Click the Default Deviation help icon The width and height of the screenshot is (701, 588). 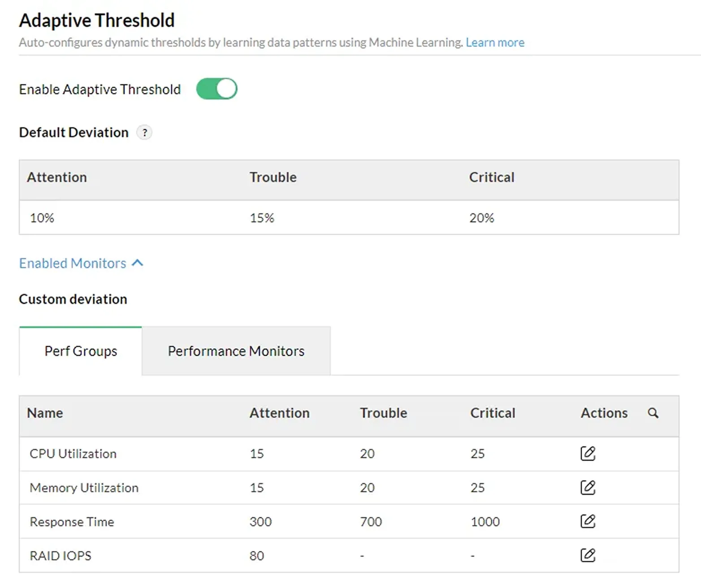coord(144,132)
